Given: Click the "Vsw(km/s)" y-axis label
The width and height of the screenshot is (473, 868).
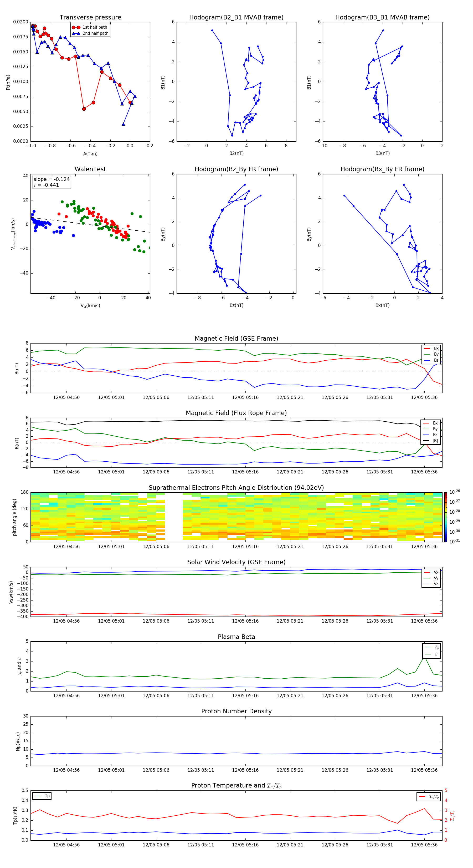Looking at the screenshot, I should coord(11,592).
